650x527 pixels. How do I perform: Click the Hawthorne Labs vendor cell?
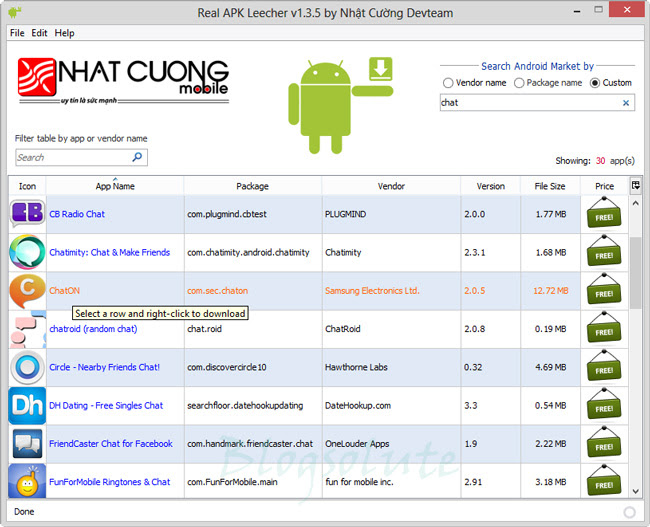click(x=391, y=367)
